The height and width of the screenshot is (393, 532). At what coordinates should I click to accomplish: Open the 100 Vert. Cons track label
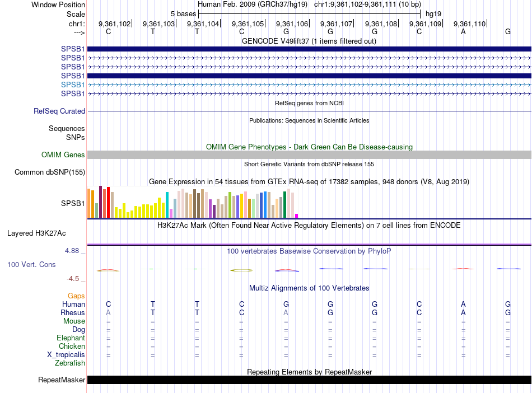point(31,264)
